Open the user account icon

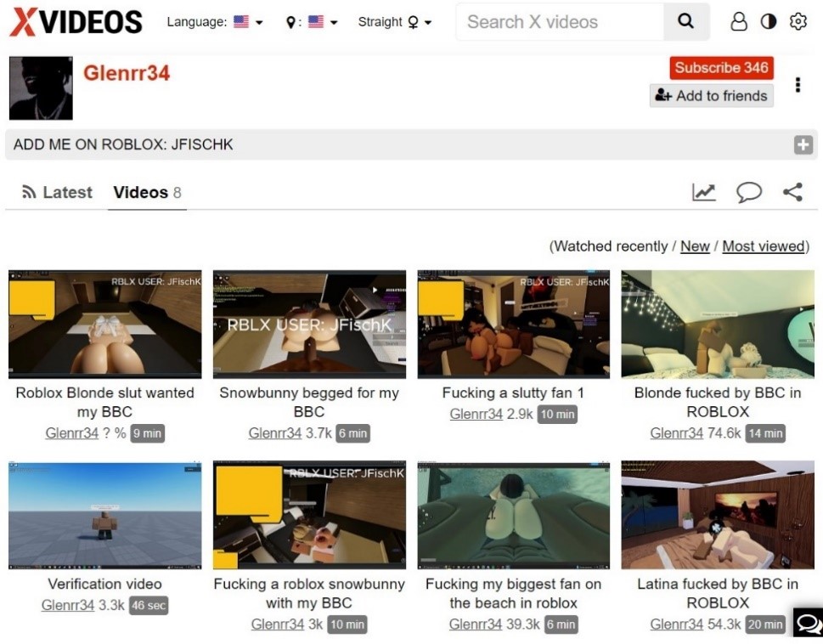tap(739, 21)
